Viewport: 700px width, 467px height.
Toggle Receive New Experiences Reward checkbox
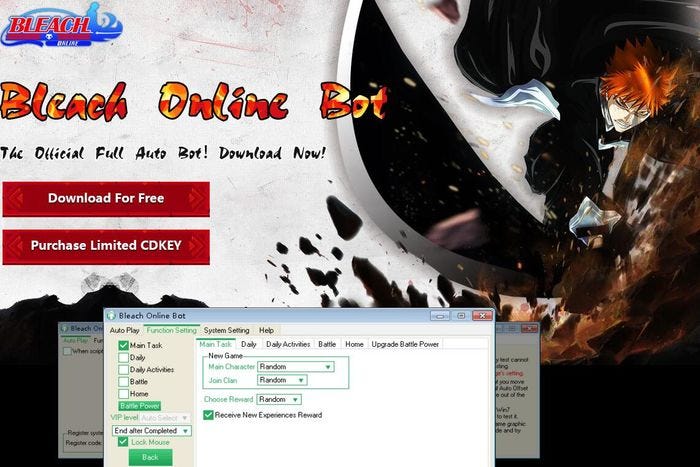[208, 415]
